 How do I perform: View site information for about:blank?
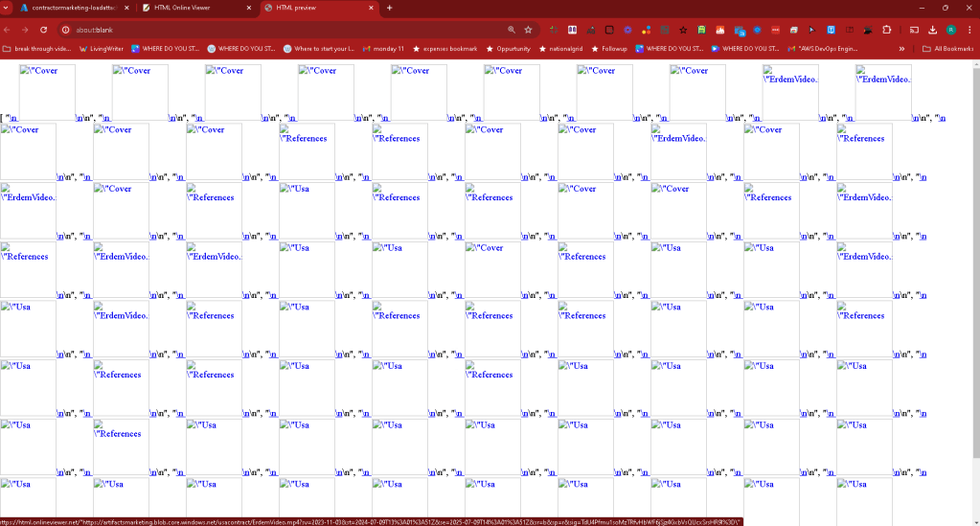[65, 30]
